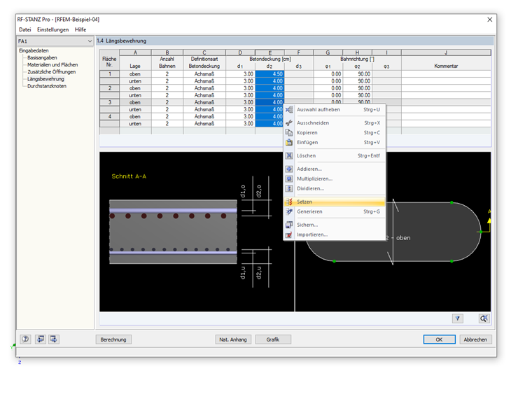This screenshot has height=399, width=532.
Task: Click the help icon button at bottom left
Action: pos(26,339)
